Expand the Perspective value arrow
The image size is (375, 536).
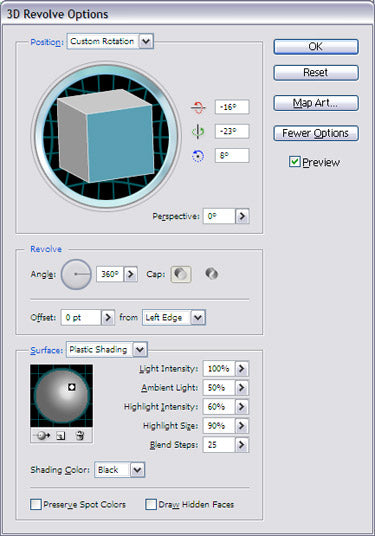pyautogui.click(x=242, y=216)
